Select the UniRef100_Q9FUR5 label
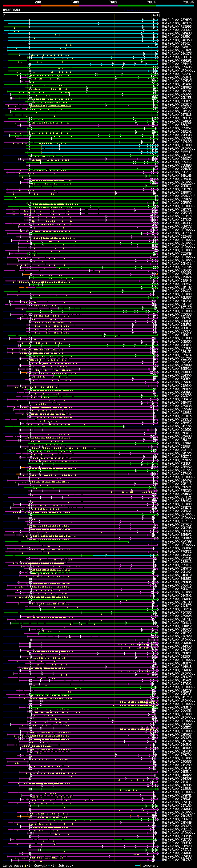 pyautogui.click(x=176, y=88)
